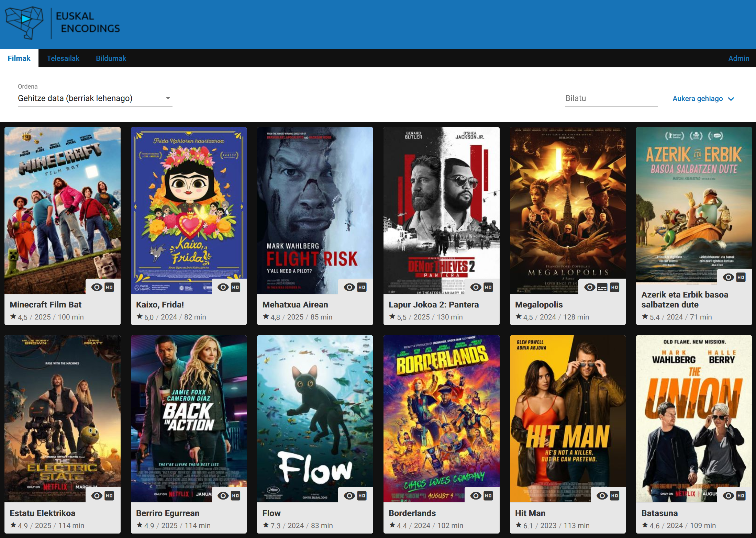Click HD badge on Flow card

click(x=362, y=496)
